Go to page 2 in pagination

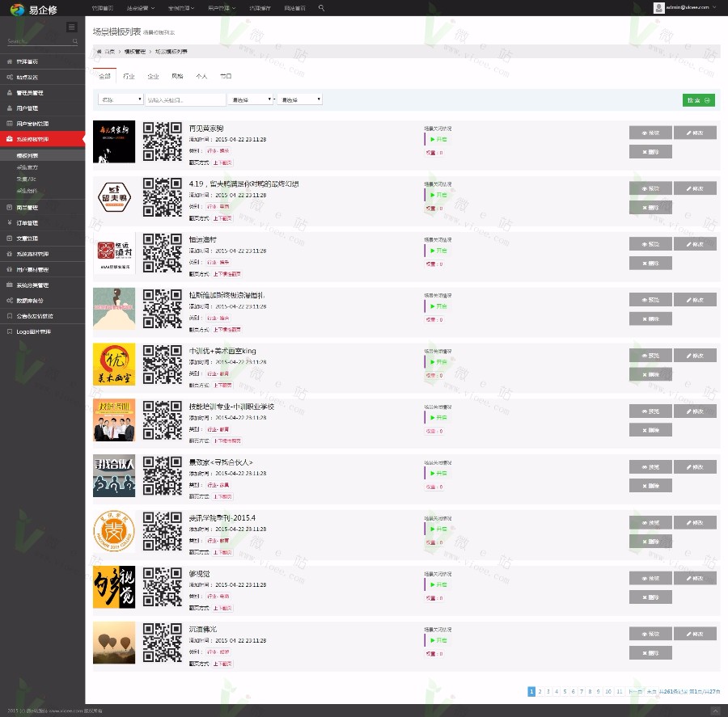pyautogui.click(x=540, y=691)
